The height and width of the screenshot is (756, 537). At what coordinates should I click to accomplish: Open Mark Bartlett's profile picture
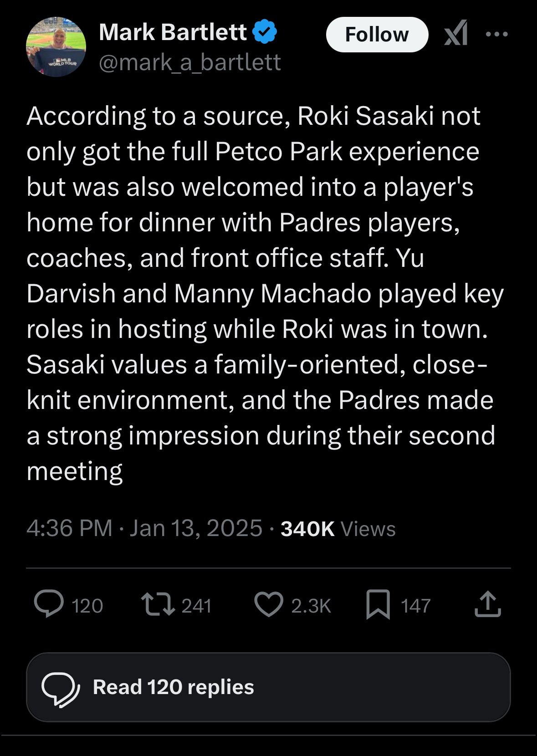click(56, 47)
